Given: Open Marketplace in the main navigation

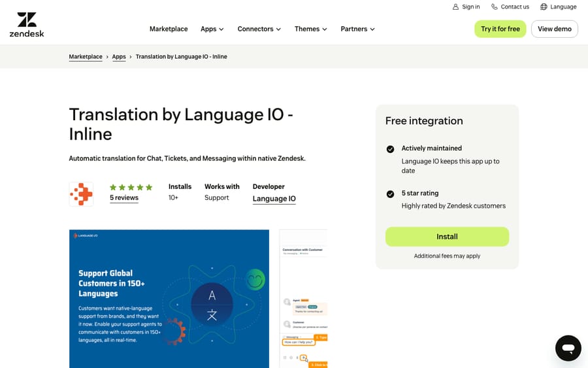Looking at the screenshot, I should 169,29.
